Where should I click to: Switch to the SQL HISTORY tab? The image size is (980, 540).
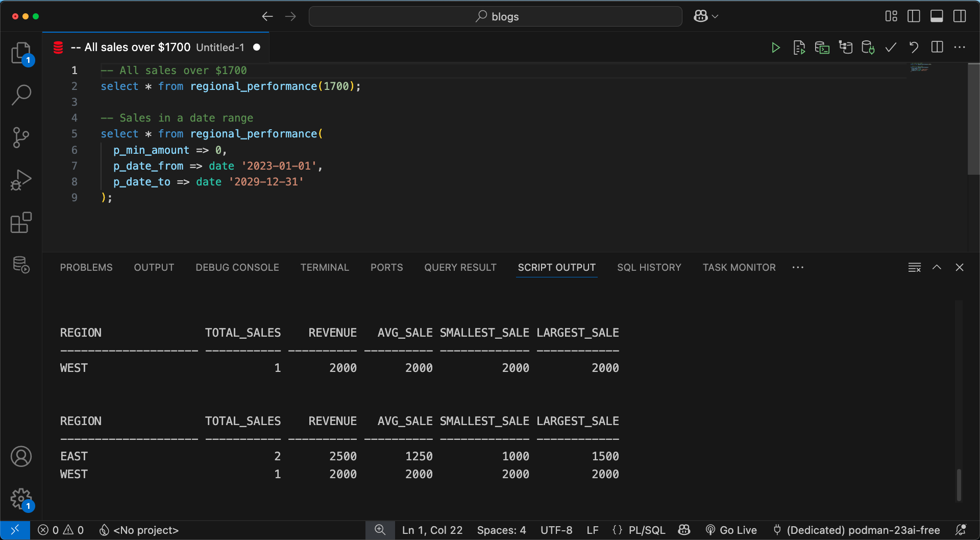(649, 267)
